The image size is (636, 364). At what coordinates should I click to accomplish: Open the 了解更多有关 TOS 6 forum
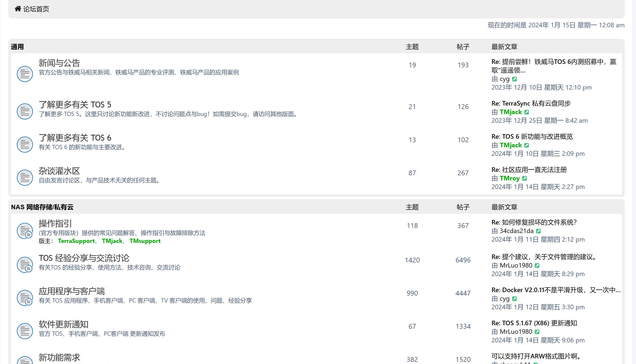75,138
